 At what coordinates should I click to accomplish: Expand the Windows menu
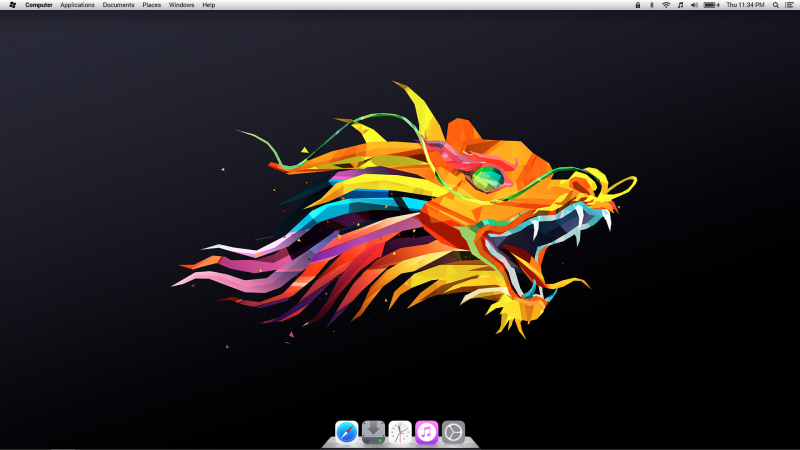click(x=182, y=5)
